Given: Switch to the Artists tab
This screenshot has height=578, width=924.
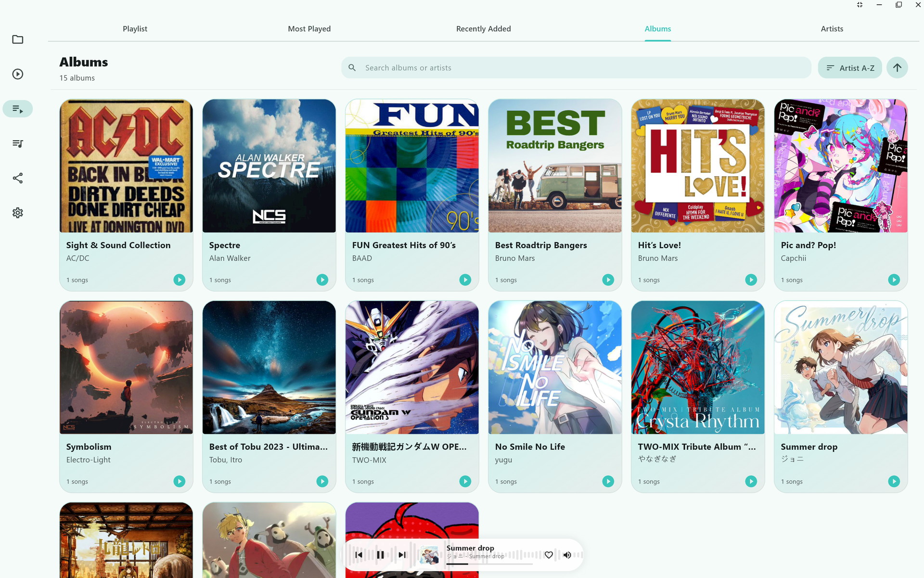Looking at the screenshot, I should [x=832, y=29].
